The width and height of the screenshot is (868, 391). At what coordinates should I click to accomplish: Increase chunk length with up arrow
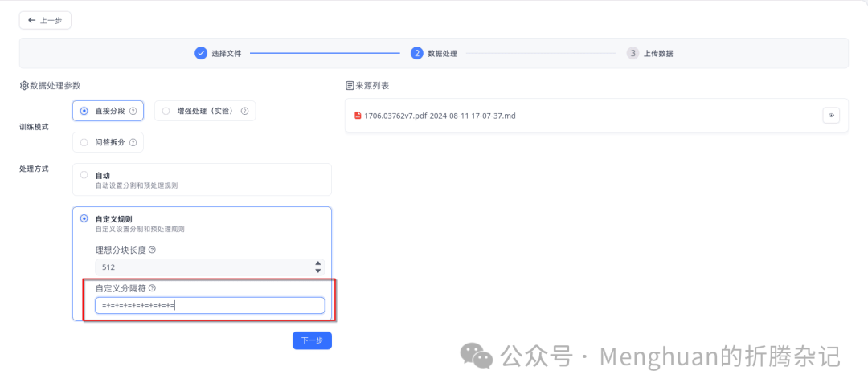(x=318, y=263)
